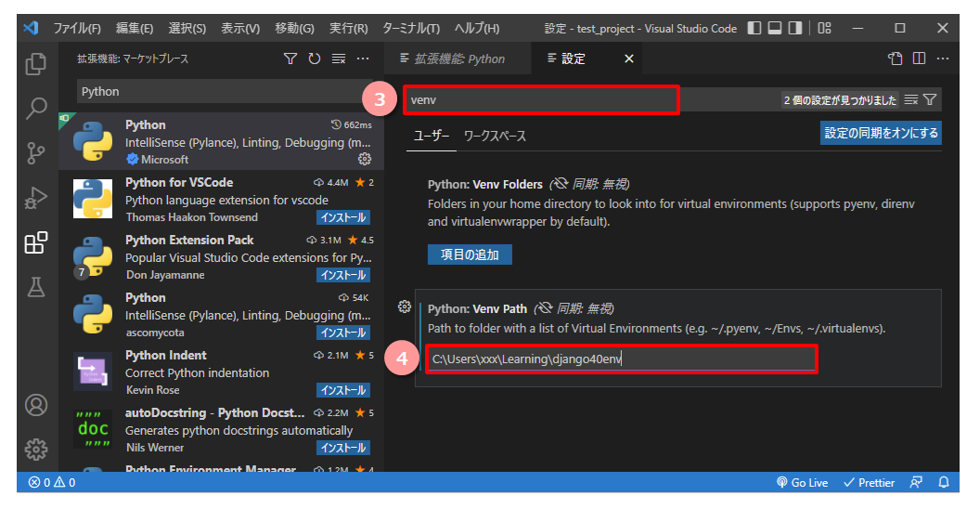This screenshot has height=509, width=980.
Task: Open the Testing flask icon view
Action: [36, 287]
